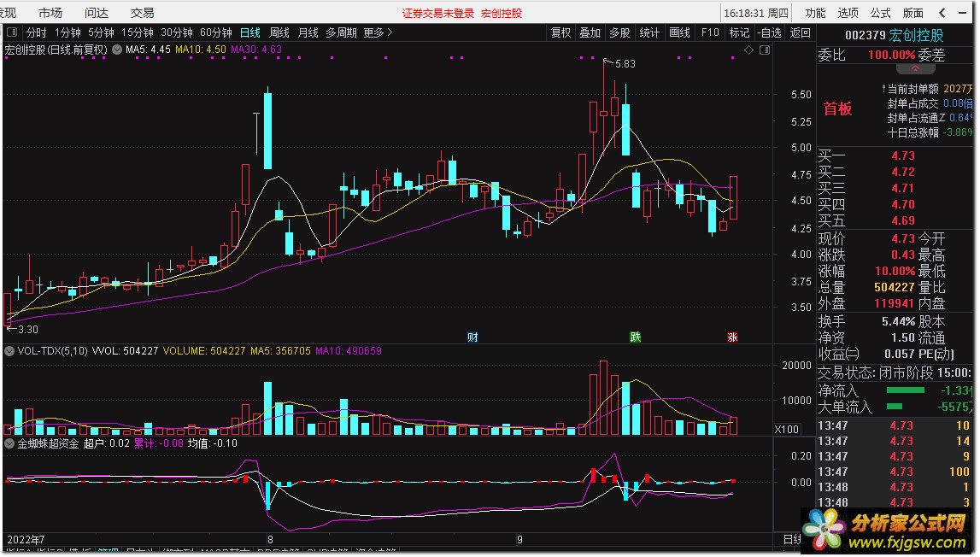Click the 复权 toolbar button
Viewport: 980px width, 557px height.
pos(560,32)
